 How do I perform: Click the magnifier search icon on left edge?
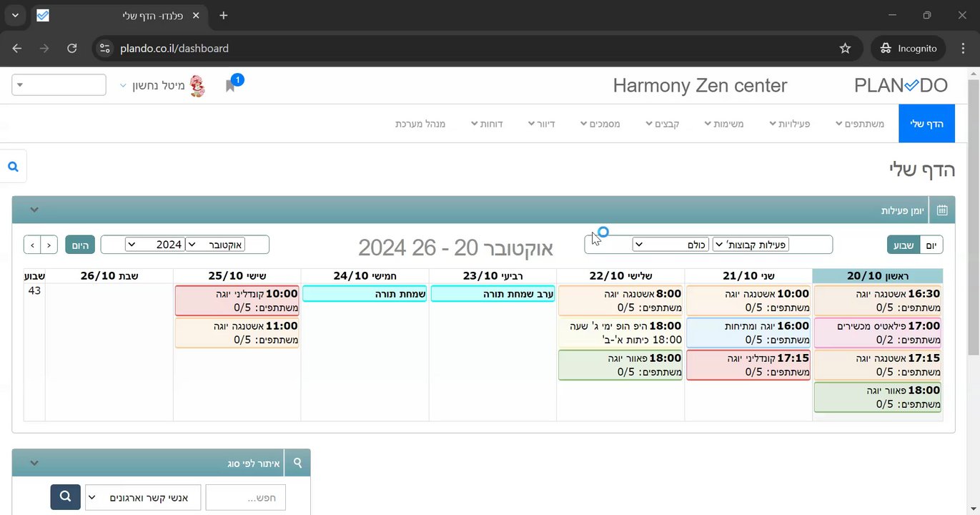click(13, 166)
